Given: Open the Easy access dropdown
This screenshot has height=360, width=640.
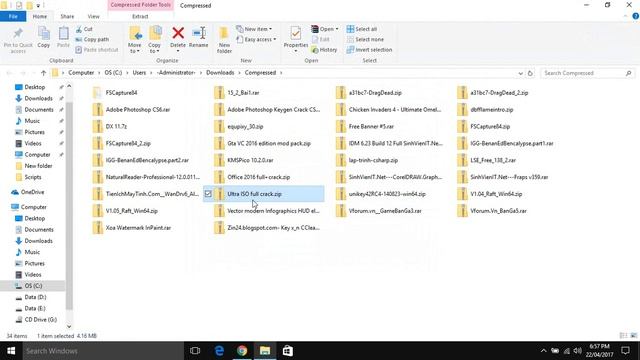Looking at the screenshot, I should pos(256,40).
